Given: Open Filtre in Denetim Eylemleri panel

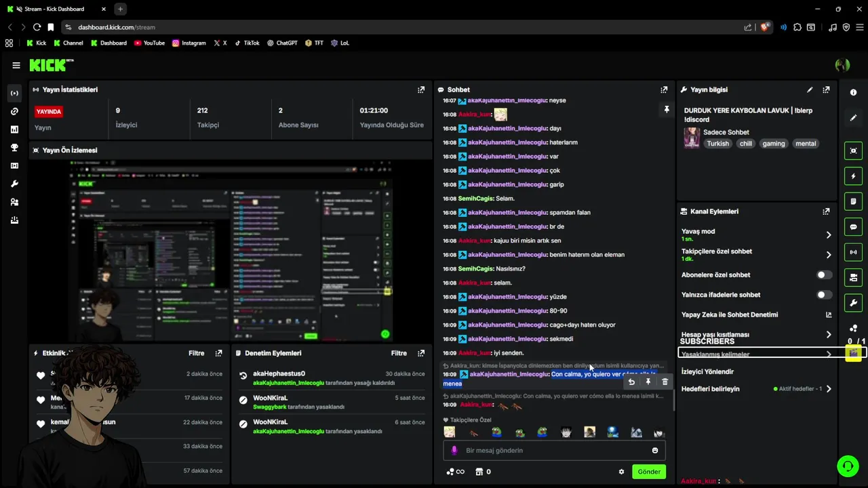Looking at the screenshot, I should [399, 353].
